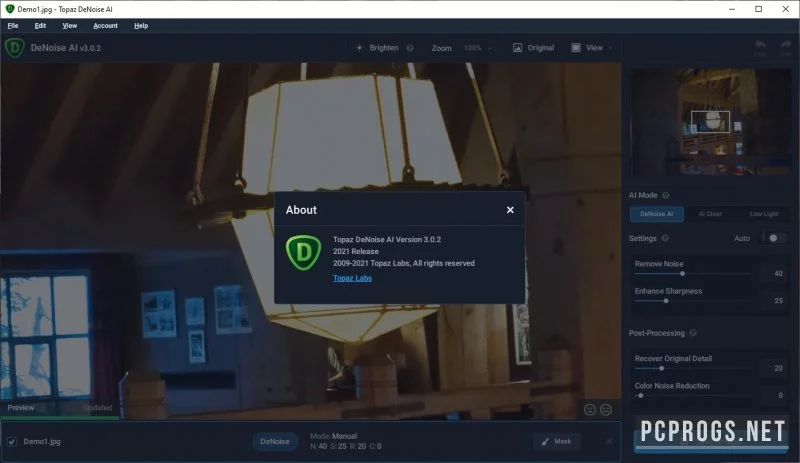Toggle the Auto settings switch
800x463 pixels.
point(773,238)
